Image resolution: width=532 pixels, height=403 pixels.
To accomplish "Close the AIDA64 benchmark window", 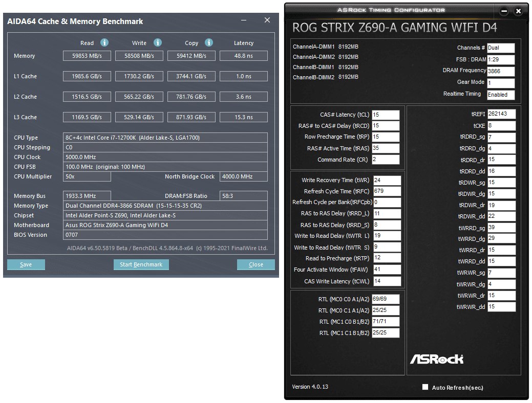I will click(x=267, y=20).
